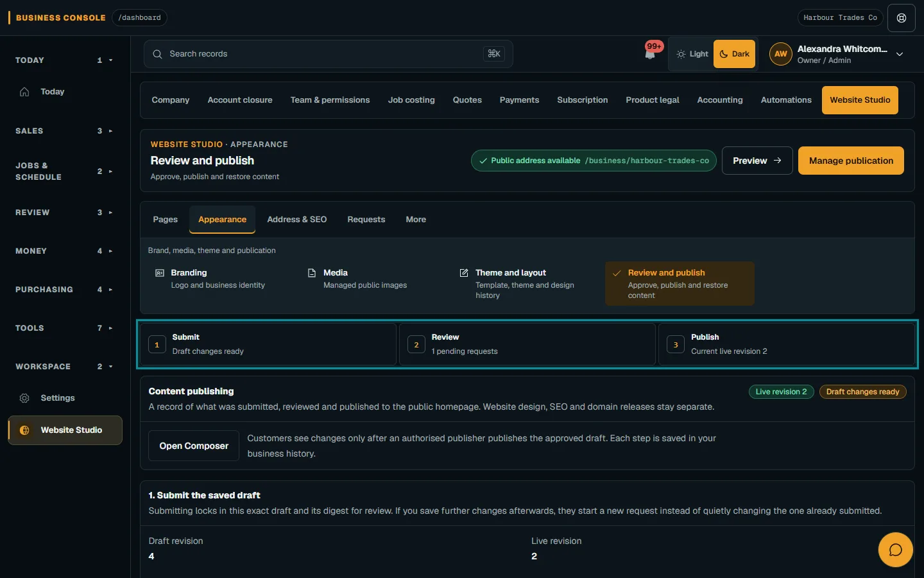Select step 1 Submit card
The width and height of the screenshot is (924, 578).
click(268, 344)
